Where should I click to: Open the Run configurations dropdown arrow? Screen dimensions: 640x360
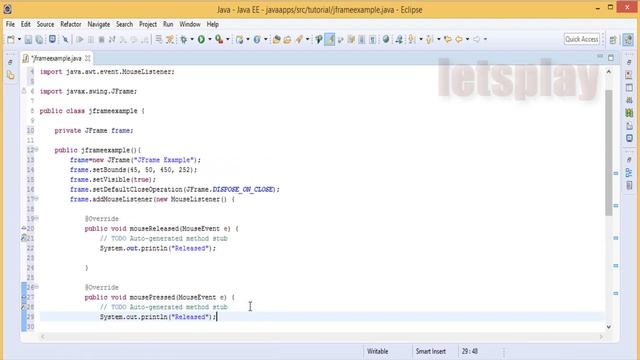[x=210, y=40]
